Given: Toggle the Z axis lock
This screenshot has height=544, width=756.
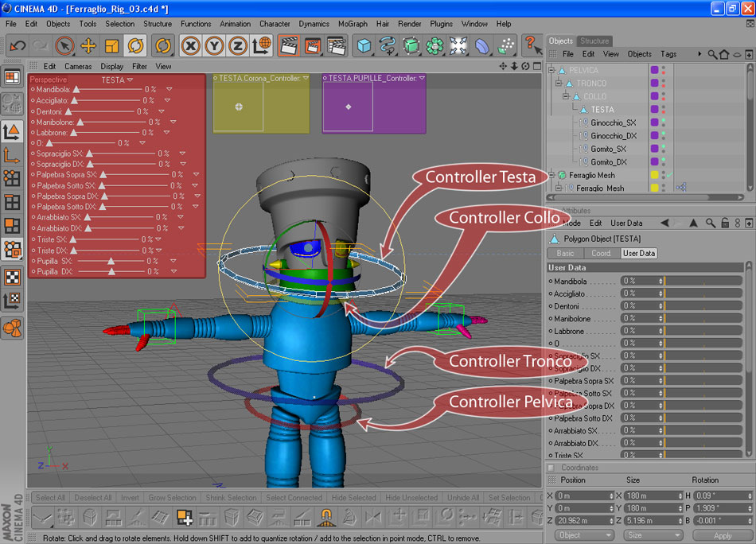Looking at the screenshot, I should pyautogui.click(x=238, y=46).
